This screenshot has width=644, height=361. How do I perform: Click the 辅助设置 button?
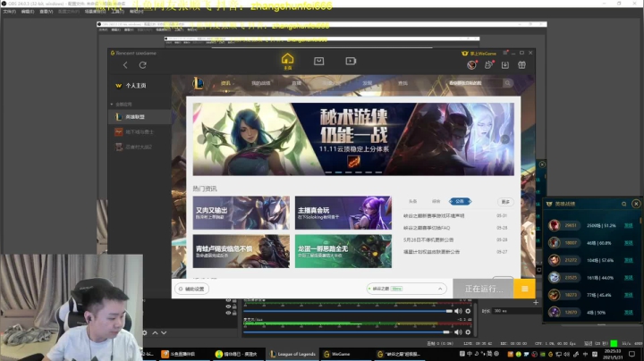coord(191,289)
